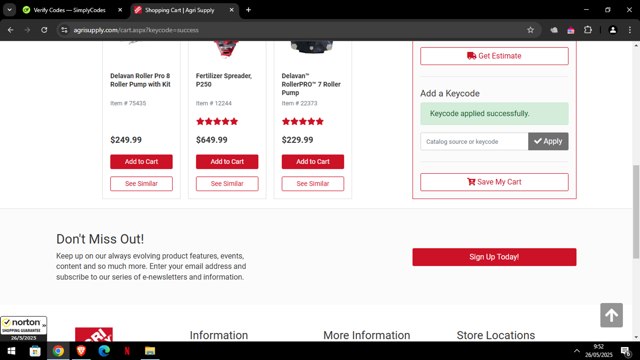Screen dimensions: 640x360
Task: Add Delavan RollerPRO 7 pump to cart
Action: tap(313, 162)
